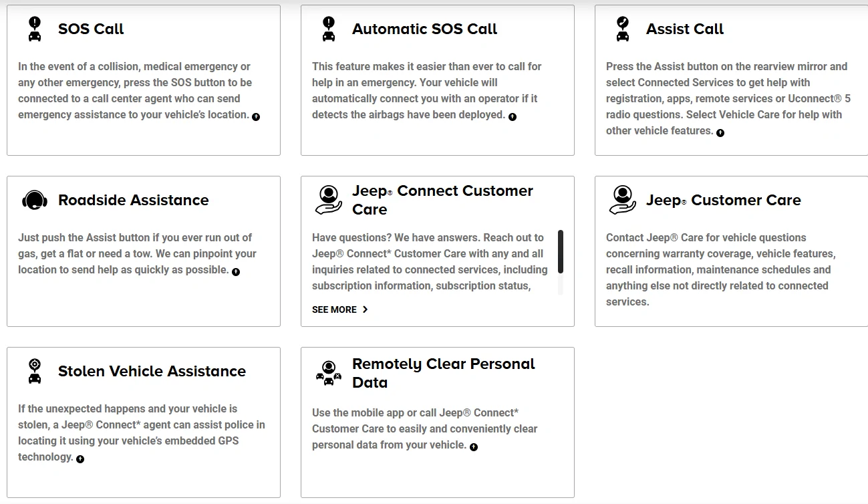868x504 pixels.
Task: Open the Remotely Clear Personal Data disclosure icon
Action: [474, 447]
